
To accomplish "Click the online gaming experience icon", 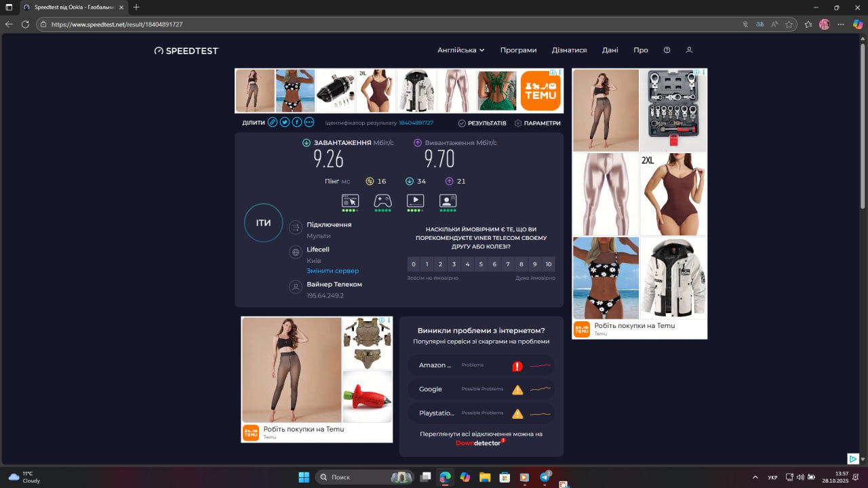I will (382, 201).
